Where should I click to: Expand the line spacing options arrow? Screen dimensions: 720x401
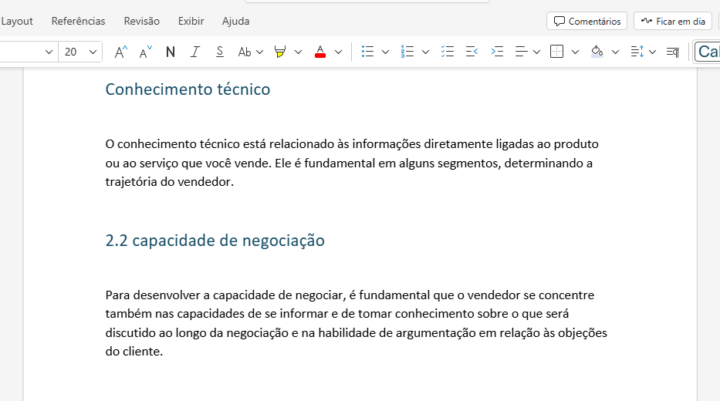(653, 51)
